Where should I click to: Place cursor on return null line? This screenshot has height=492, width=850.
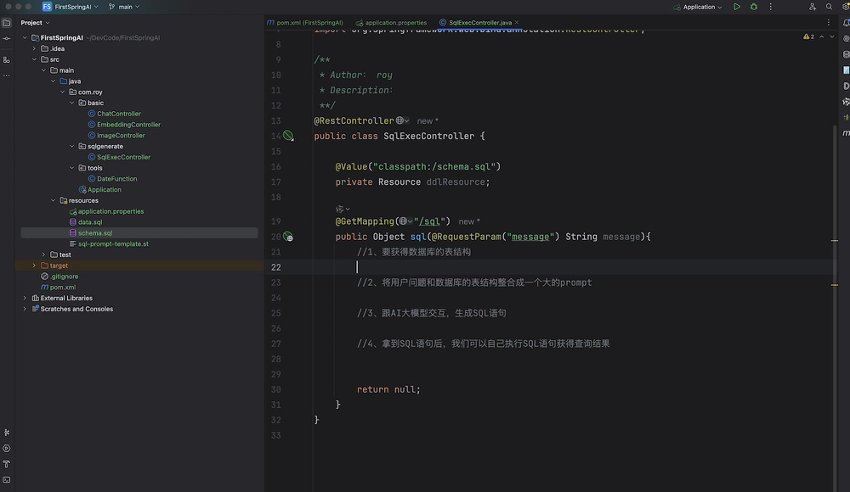(x=388, y=389)
